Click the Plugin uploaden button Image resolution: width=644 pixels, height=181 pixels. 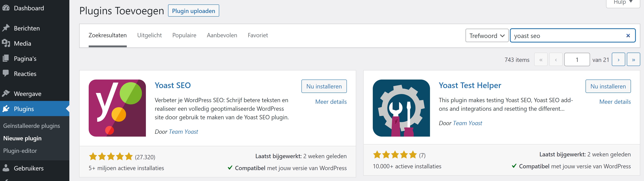tap(193, 11)
